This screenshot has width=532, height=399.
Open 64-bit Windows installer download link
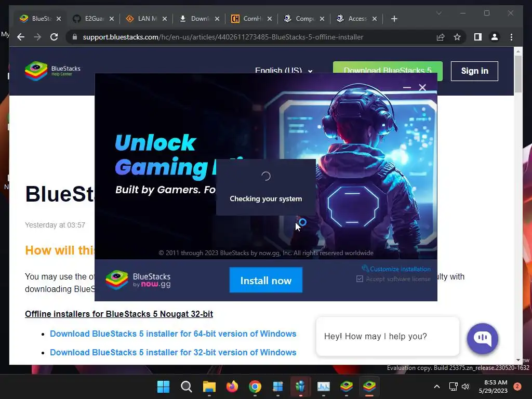173,334
